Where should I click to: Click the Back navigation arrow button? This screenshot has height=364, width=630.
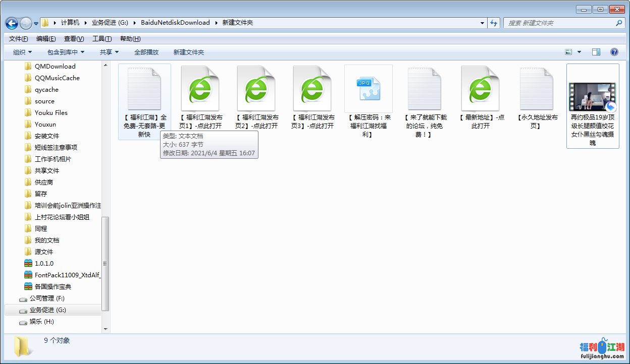(x=12, y=23)
